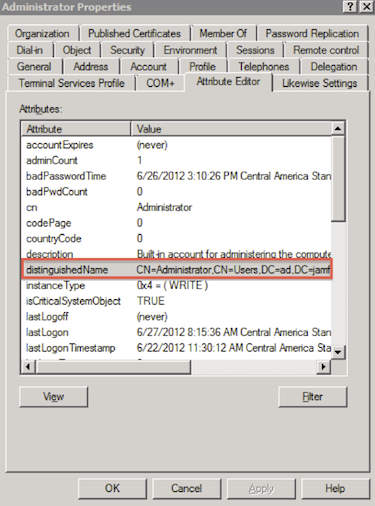
Task: Open the Member Of tab
Action: [223, 33]
